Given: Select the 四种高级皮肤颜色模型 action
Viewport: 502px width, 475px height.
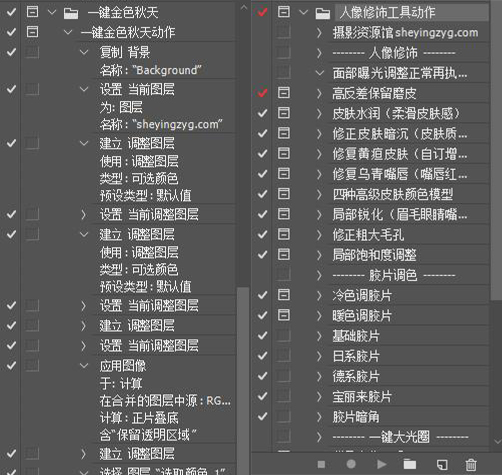Looking at the screenshot, I should tap(393, 194).
